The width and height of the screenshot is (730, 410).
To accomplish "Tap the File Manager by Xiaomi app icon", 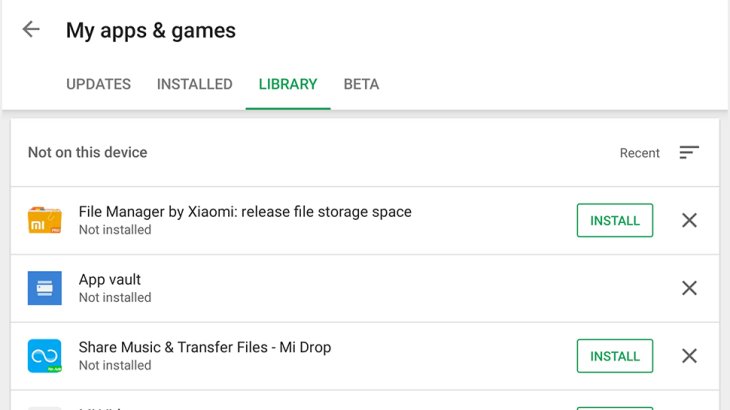I will [x=45, y=220].
